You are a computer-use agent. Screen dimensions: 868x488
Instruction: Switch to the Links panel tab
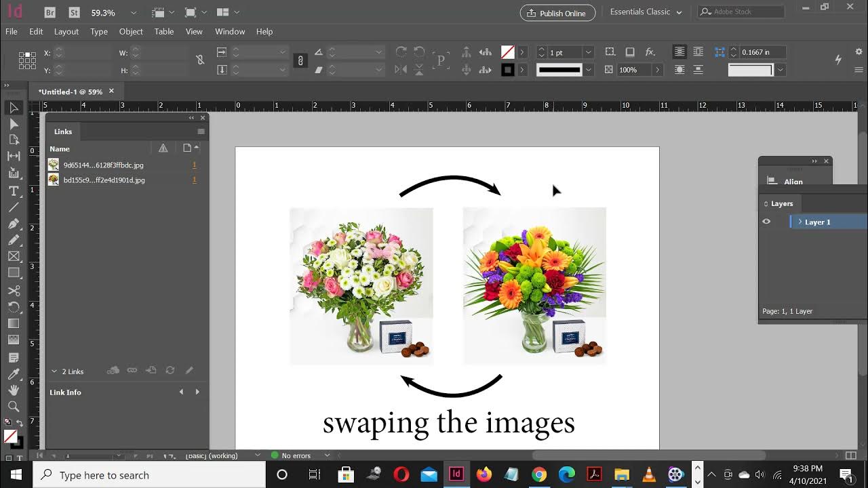(x=63, y=131)
